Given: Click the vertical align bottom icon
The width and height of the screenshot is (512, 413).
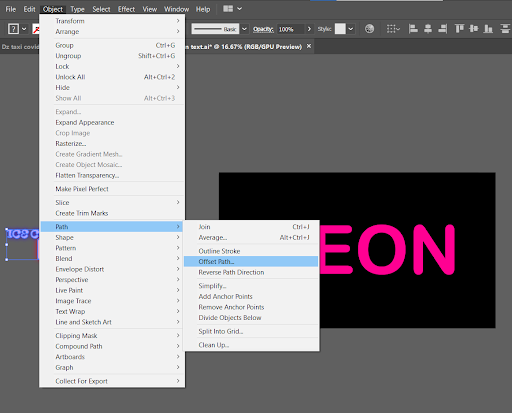Looking at the screenshot, I should [488, 29].
